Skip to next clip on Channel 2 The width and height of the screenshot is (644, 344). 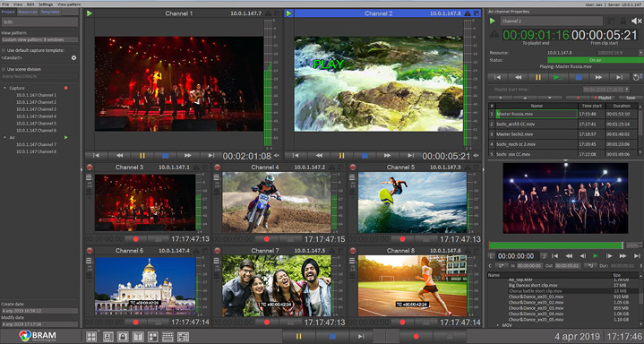(410, 155)
